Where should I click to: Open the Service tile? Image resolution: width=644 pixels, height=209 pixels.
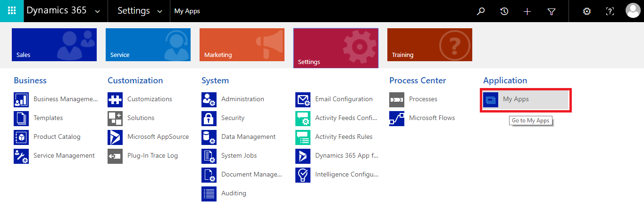(148, 45)
